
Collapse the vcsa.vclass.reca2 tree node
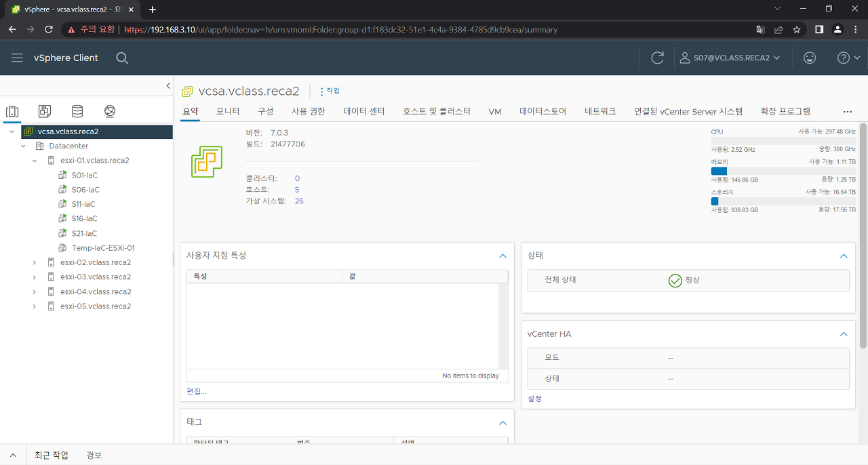point(12,132)
